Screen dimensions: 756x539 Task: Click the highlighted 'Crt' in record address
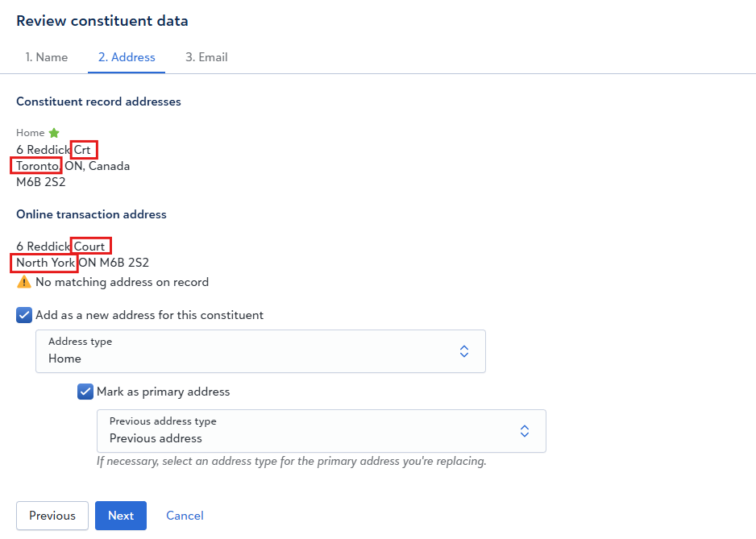(84, 150)
